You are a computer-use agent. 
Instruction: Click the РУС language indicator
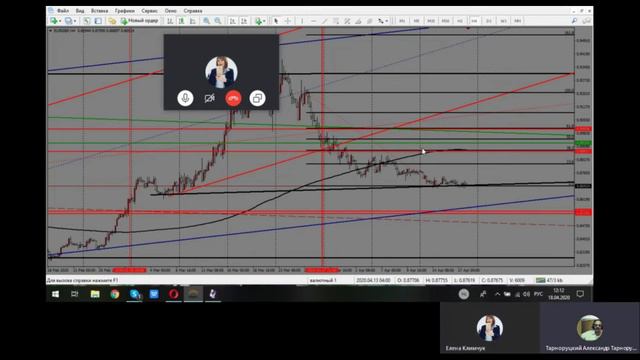click(539, 294)
